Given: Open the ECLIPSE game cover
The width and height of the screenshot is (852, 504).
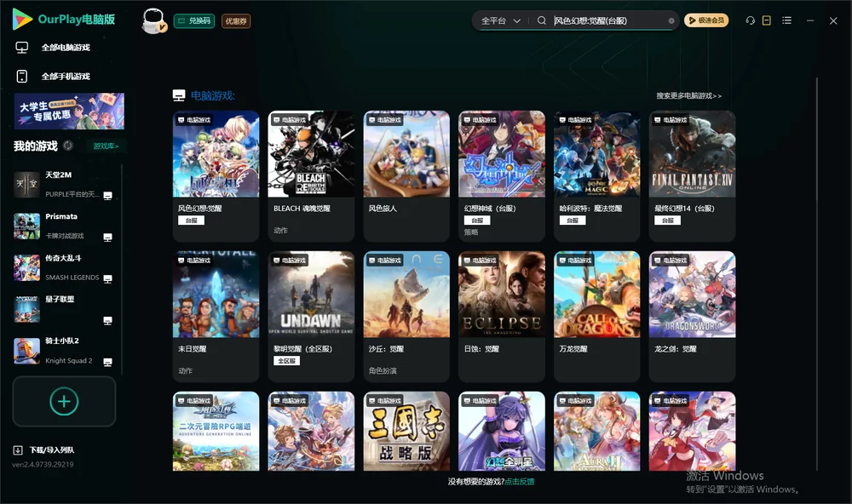Looking at the screenshot, I should [502, 295].
